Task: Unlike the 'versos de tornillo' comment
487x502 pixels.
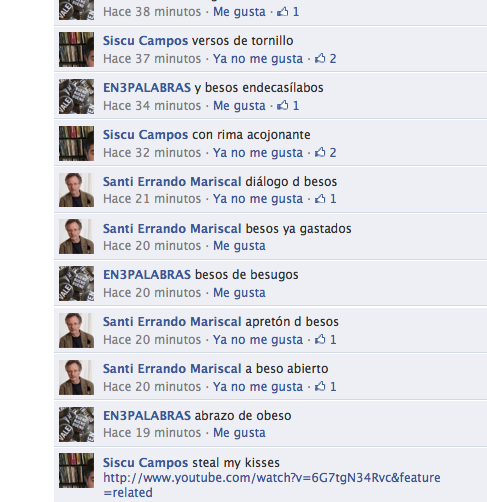Action: click(258, 59)
